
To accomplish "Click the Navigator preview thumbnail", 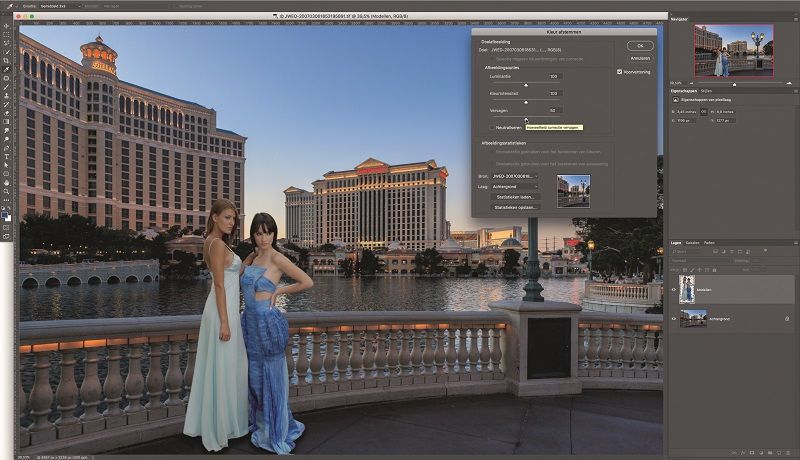I will point(734,51).
